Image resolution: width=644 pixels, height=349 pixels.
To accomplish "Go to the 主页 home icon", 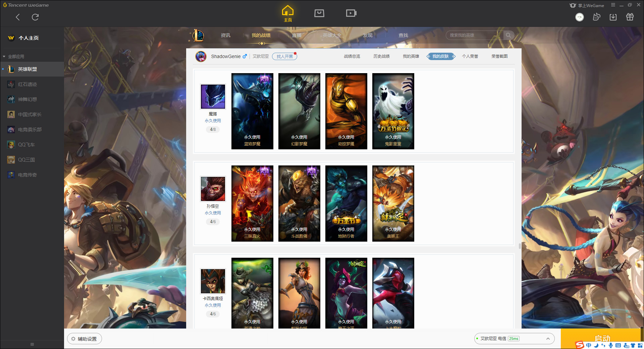I will pyautogui.click(x=288, y=14).
